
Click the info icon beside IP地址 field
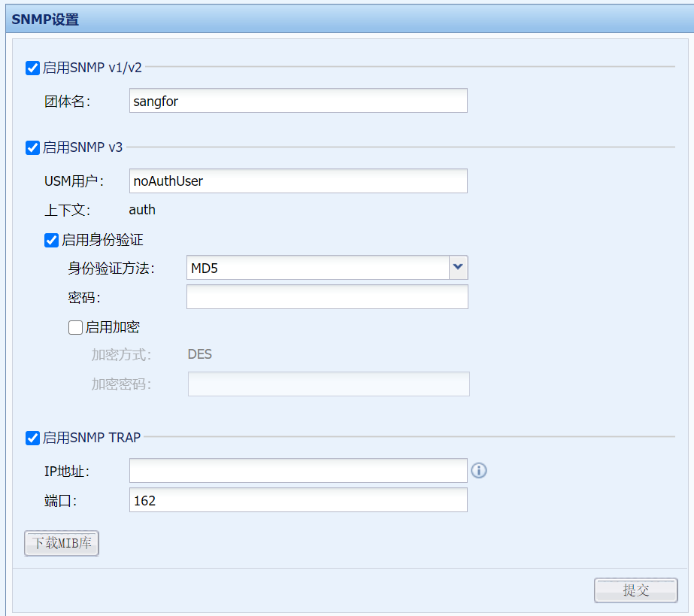click(x=480, y=470)
